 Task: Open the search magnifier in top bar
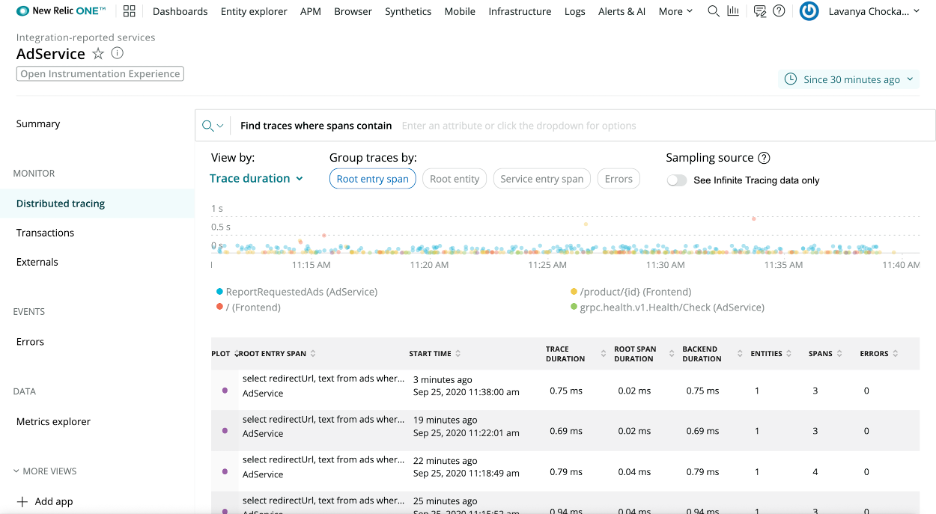point(713,11)
